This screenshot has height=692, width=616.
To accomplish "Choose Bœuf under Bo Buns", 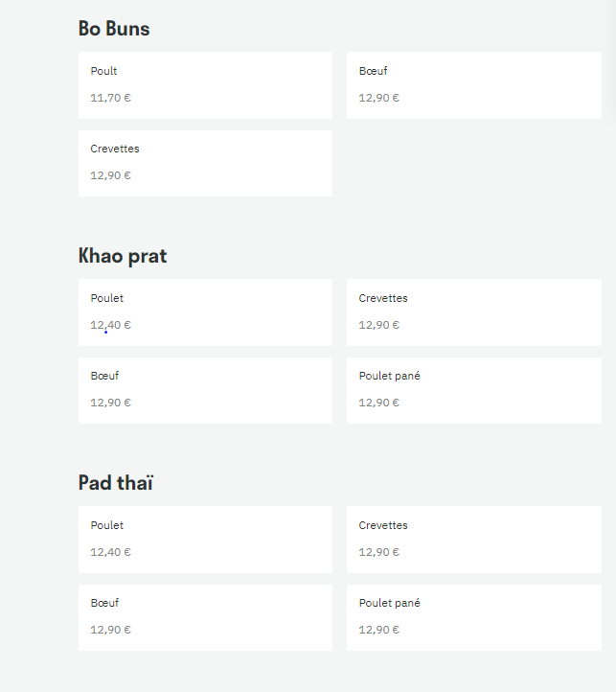I will coord(474,85).
